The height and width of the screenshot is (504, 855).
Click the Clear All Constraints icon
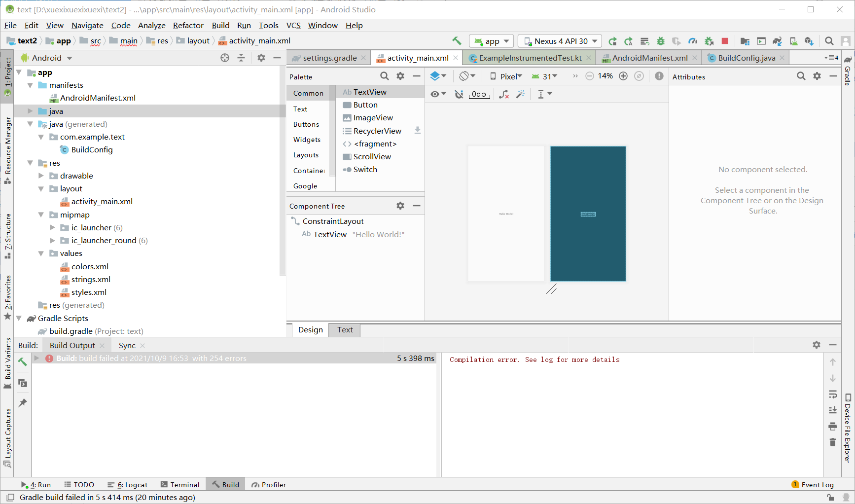tap(504, 94)
